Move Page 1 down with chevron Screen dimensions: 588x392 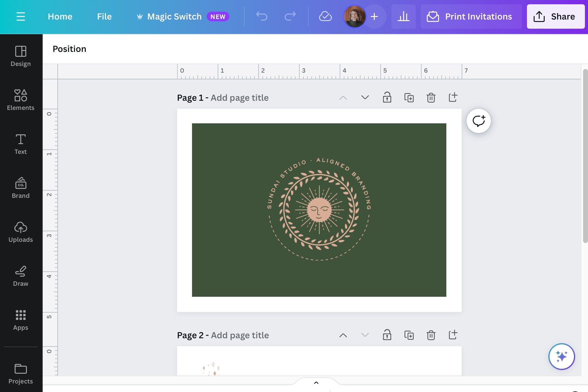point(365,98)
